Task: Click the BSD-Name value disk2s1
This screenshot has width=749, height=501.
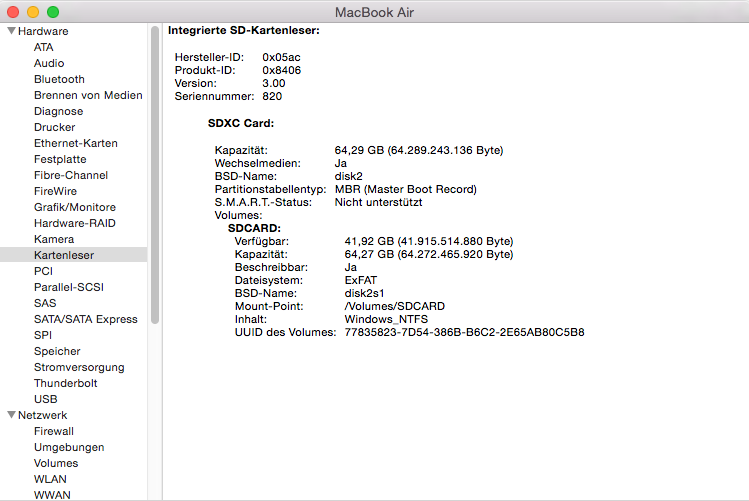Action: pyautogui.click(x=364, y=293)
